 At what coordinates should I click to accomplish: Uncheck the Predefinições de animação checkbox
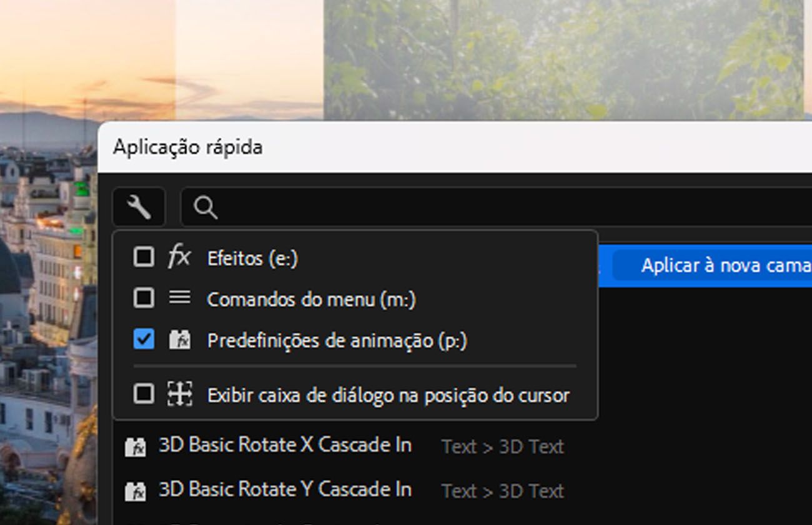point(144,340)
